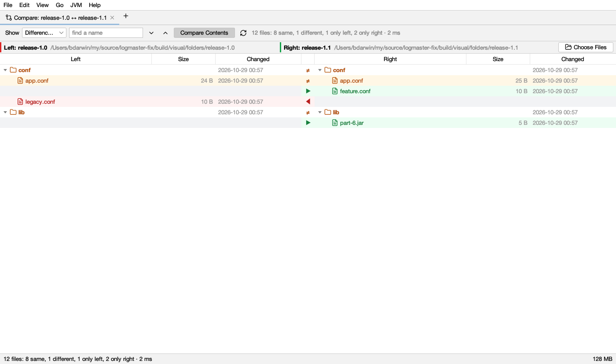The image size is (616, 364).
Task: Jump to next match with down chevron
Action: (x=151, y=33)
